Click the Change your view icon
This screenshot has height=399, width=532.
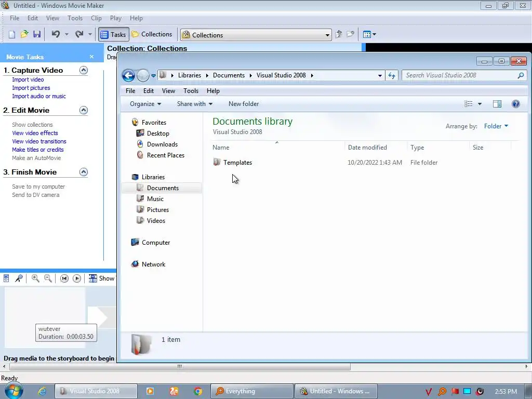click(x=468, y=104)
